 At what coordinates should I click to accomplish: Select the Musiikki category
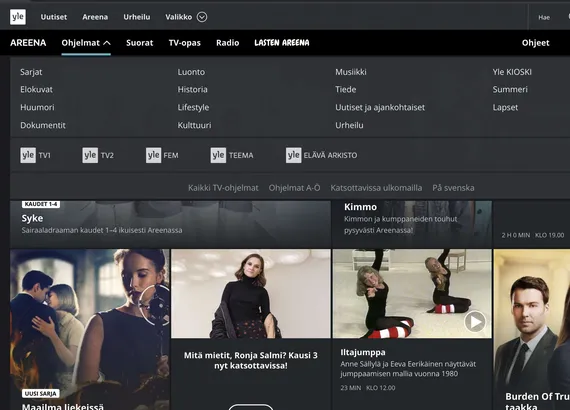(351, 72)
